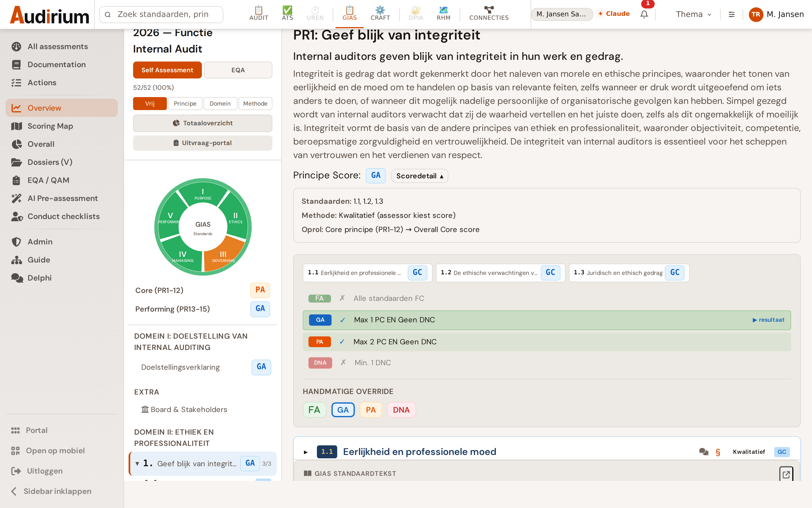Open GIAS standaardtekst in external view icon

tap(786, 474)
